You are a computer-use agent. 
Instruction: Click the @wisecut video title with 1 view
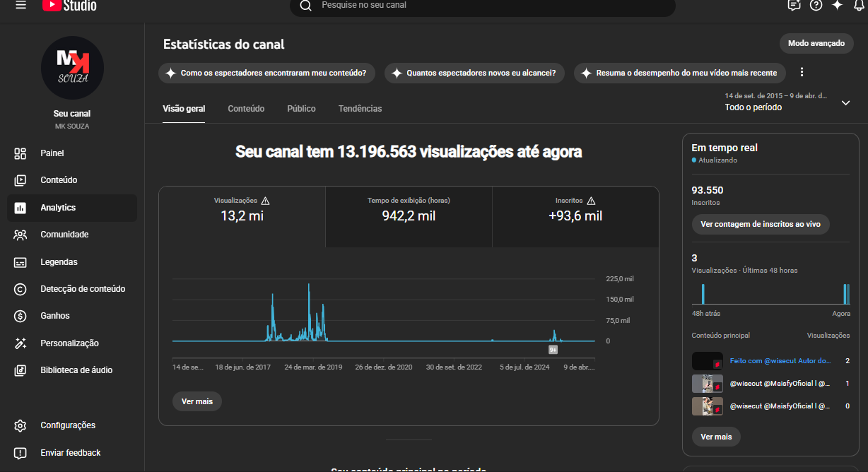point(780,384)
